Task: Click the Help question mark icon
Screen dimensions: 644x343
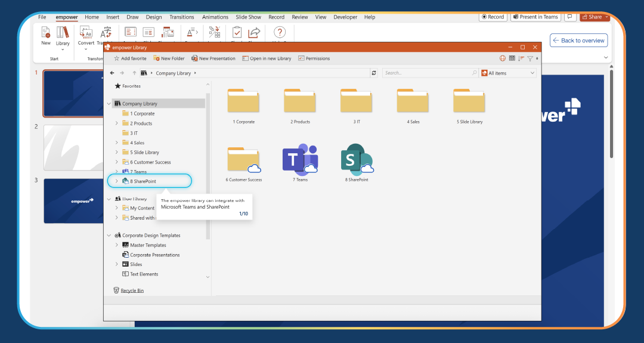Action: click(x=279, y=32)
